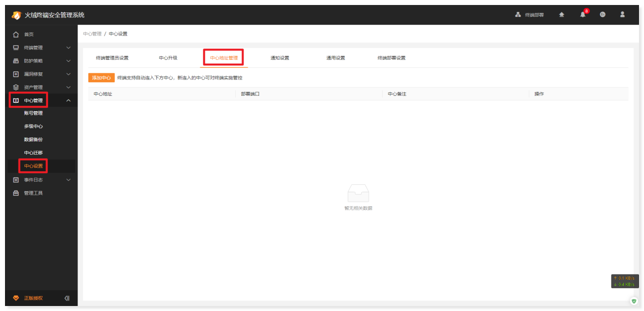Click the upgrade upload arrow icon

[x=561, y=14]
